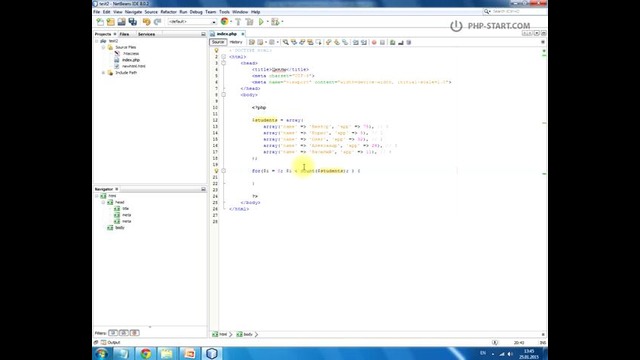The height and width of the screenshot is (360, 640).
Task: Collapse the html node in Navigator
Action: pos(97,196)
